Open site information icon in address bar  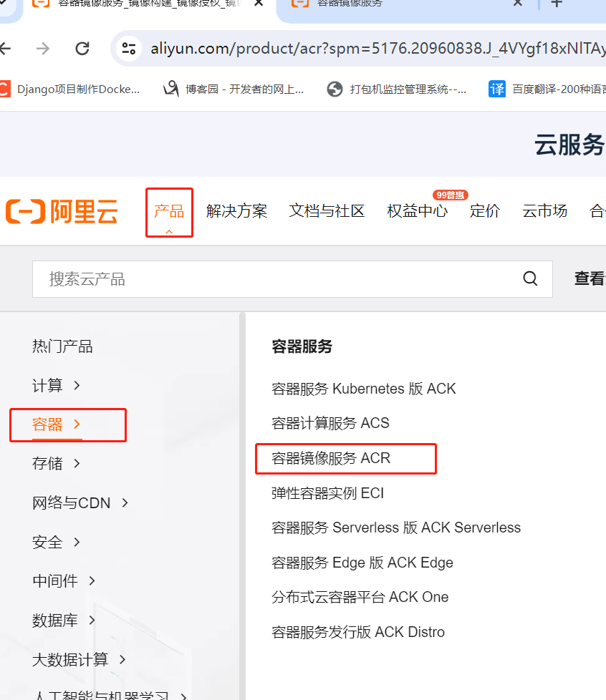pyautogui.click(x=129, y=48)
